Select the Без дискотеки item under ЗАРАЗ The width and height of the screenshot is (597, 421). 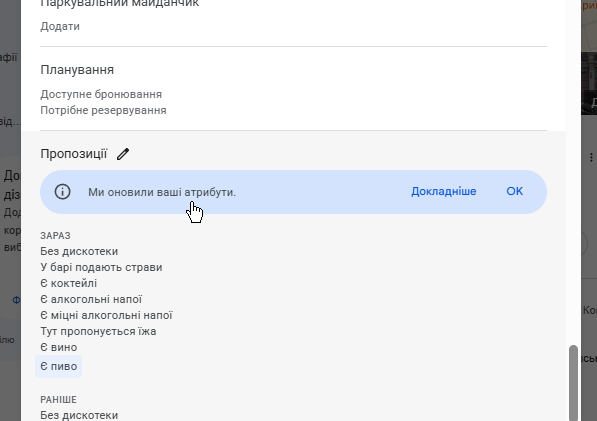coord(79,251)
